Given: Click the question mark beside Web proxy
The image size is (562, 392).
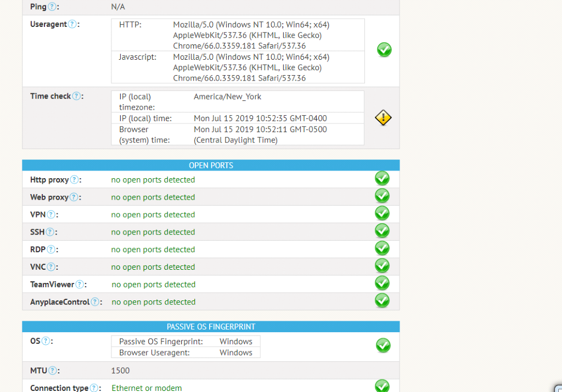Looking at the screenshot, I should (75, 197).
